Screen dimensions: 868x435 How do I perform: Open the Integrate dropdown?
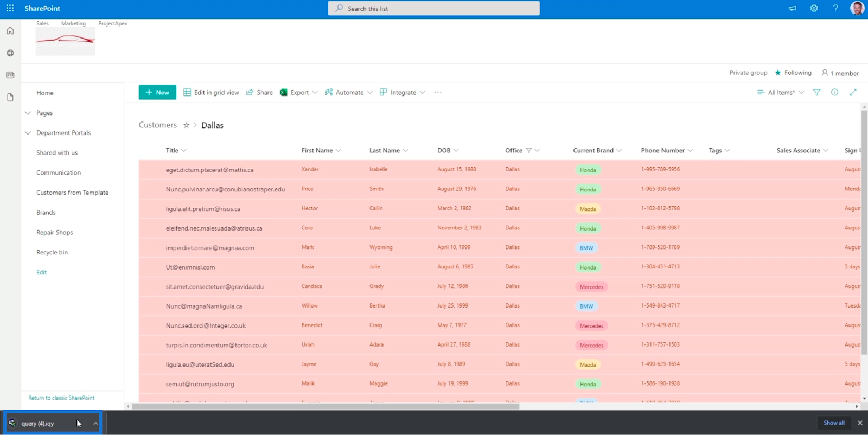point(403,92)
